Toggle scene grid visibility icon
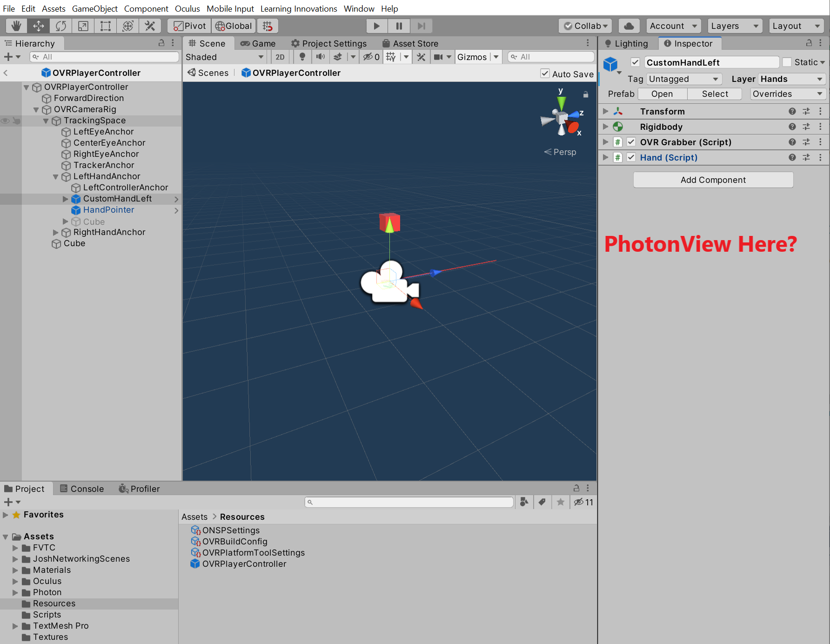Image resolution: width=830 pixels, height=644 pixels. [391, 57]
